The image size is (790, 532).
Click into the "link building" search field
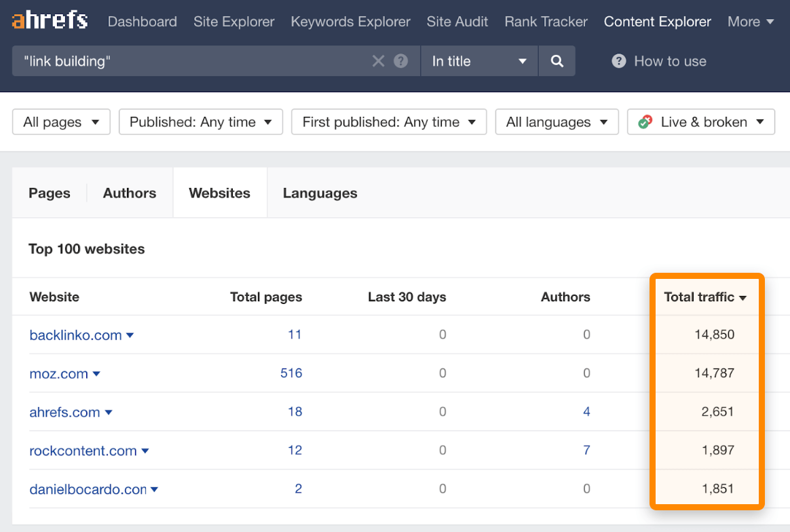[x=190, y=61]
